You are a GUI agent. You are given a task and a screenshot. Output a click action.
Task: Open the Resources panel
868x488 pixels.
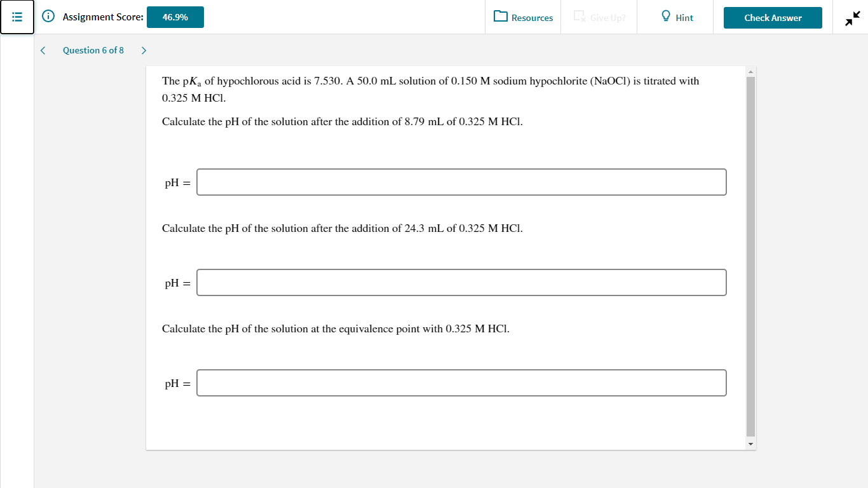[x=522, y=17]
